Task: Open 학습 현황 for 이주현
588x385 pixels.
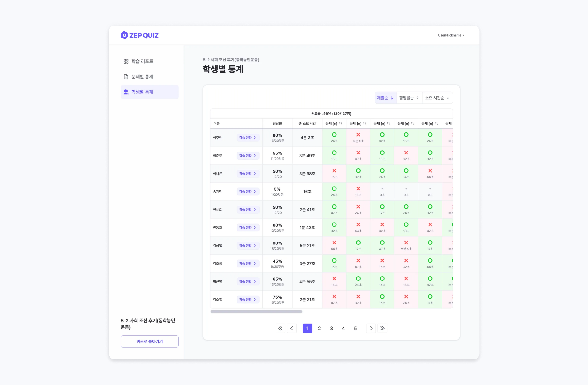Action: click(x=248, y=138)
